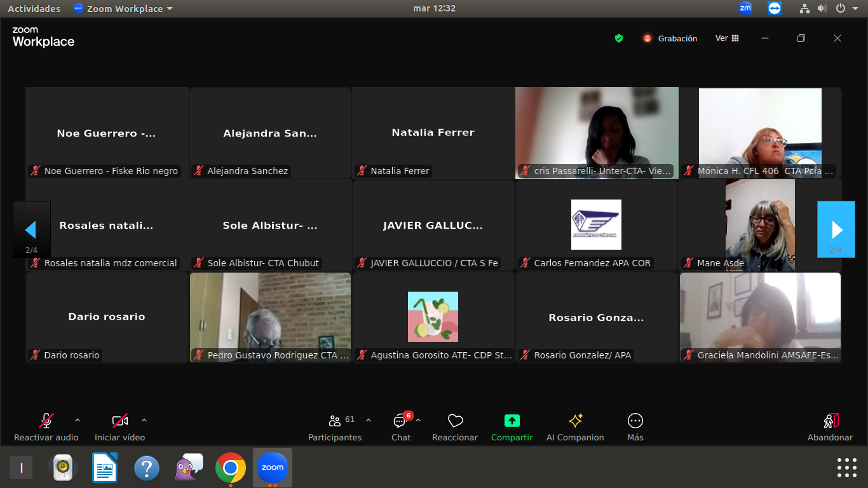The width and height of the screenshot is (868, 488).
Task: Open the Ver layout menu
Action: [727, 38]
